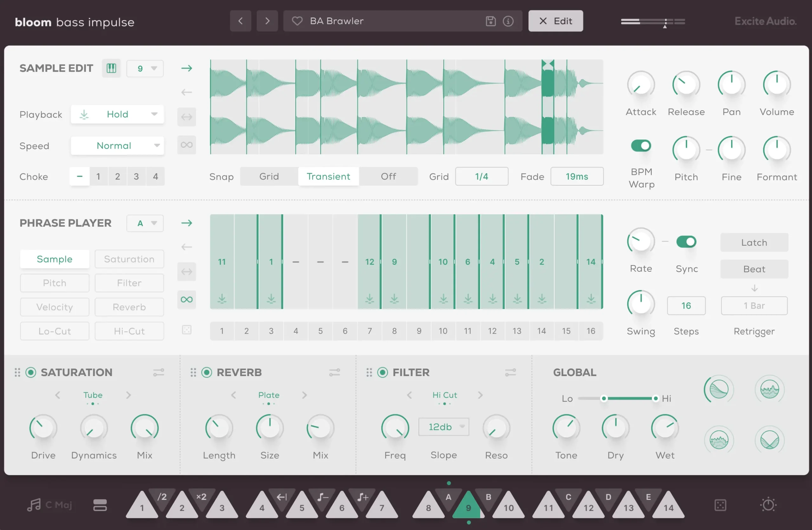Enable the infinity loop icon in Phrase Player
This screenshot has height=530, width=812.
[187, 300]
